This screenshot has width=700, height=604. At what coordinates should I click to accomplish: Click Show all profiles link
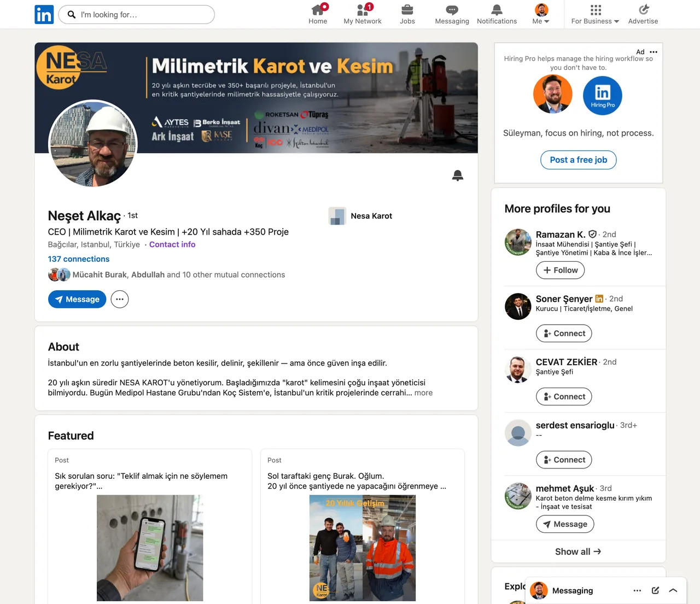coord(578,552)
